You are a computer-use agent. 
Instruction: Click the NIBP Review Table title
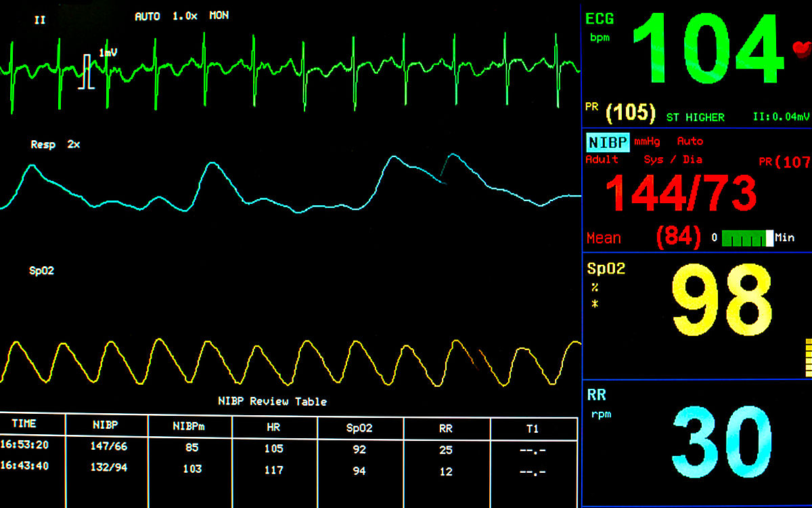(272, 401)
